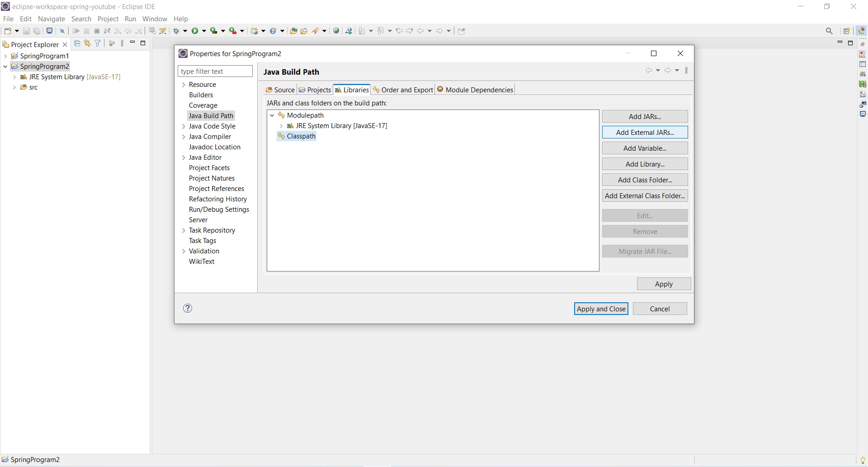Collapse the Modulepath node
The image size is (868, 467).
[x=272, y=115]
